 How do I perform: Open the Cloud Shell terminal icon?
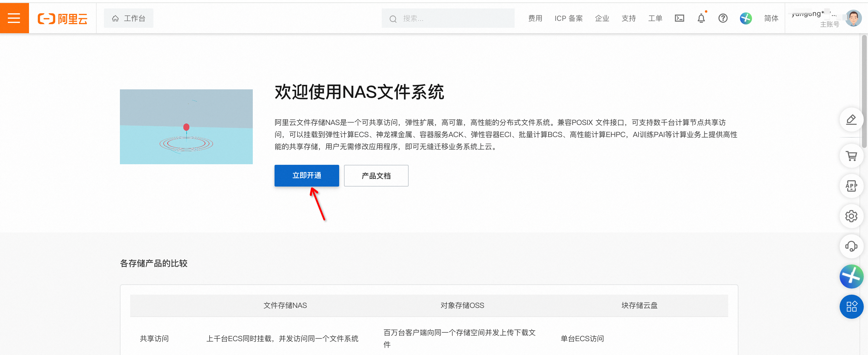pyautogui.click(x=679, y=18)
